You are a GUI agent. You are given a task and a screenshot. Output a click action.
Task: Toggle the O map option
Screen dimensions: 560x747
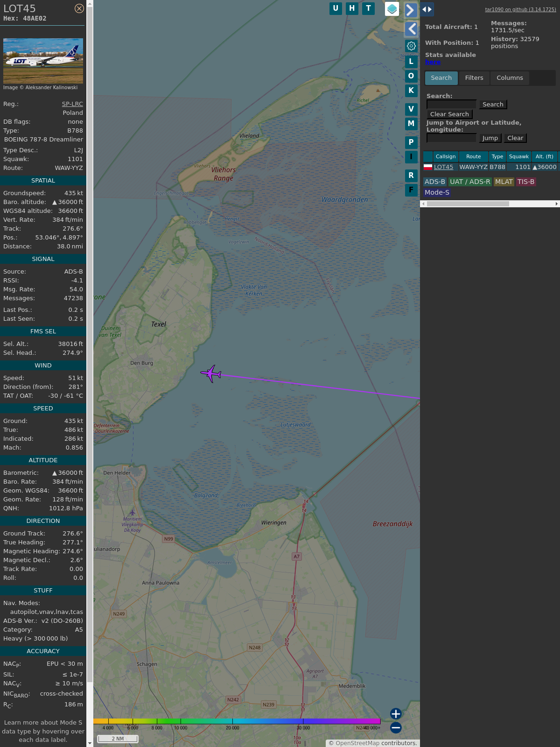pyautogui.click(x=411, y=76)
